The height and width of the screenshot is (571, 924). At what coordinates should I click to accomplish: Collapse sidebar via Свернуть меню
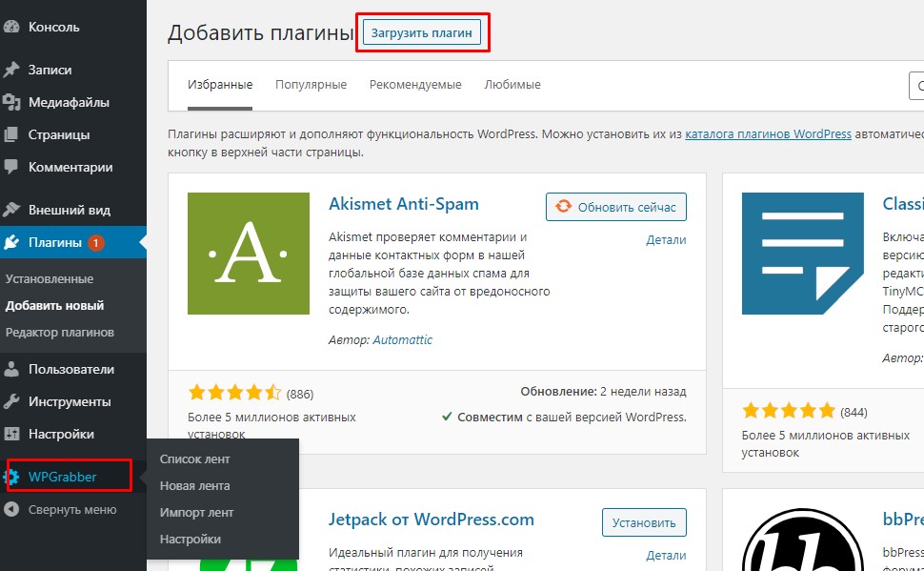coord(73,509)
